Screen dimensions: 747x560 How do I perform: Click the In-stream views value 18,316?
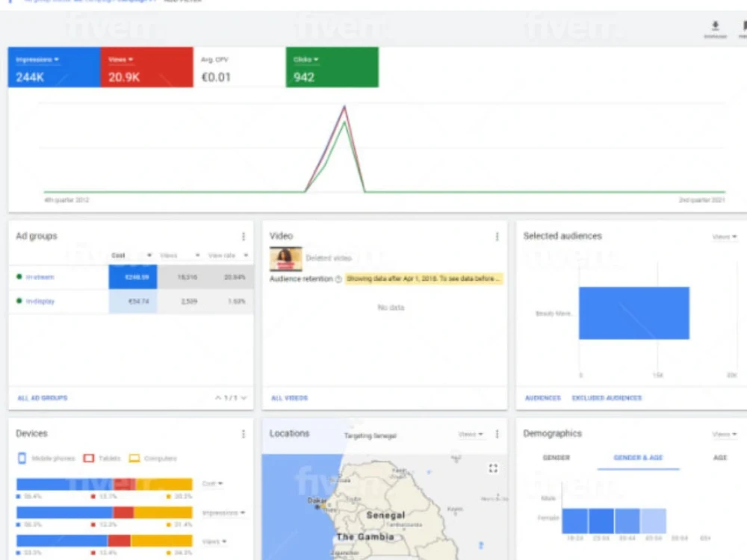[187, 277]
